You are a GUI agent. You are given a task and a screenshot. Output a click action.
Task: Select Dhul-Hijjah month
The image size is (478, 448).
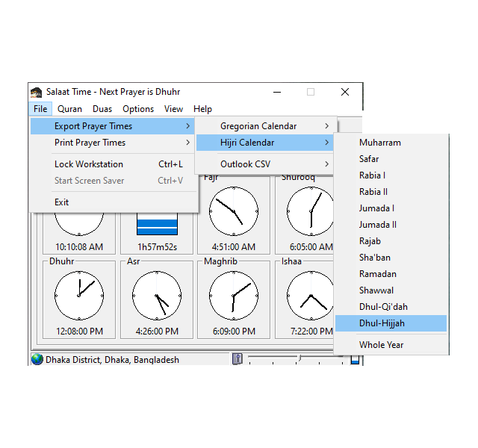(391, 323)
